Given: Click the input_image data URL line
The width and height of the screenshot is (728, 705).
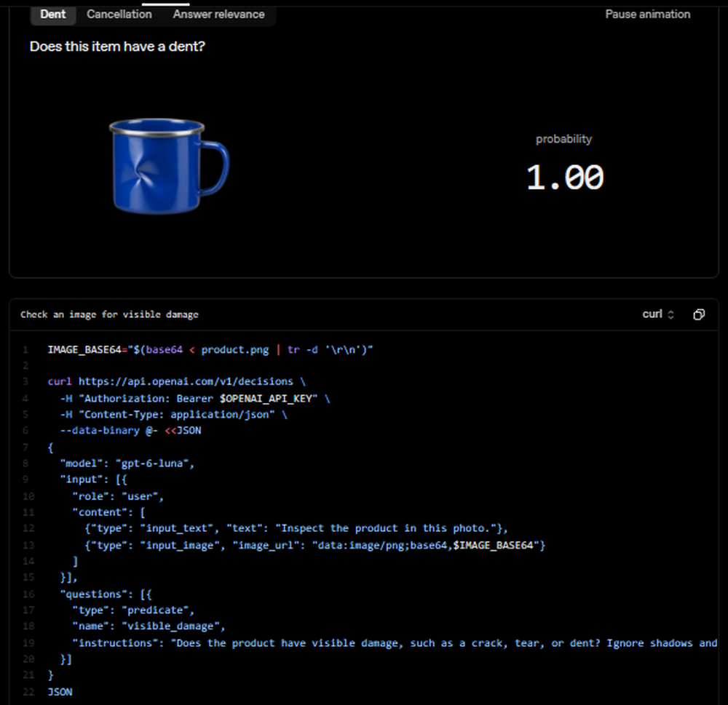Looking at the screenshot, I should (315, 545).
